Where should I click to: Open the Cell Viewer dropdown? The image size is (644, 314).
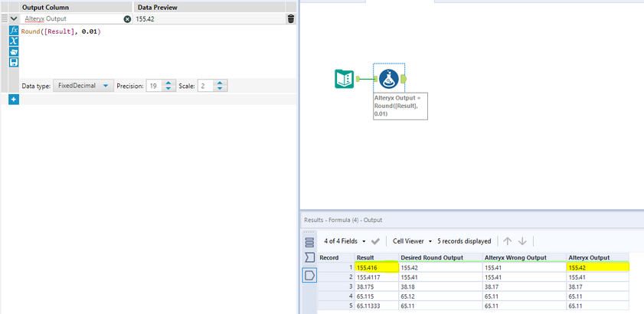[x=412, y=241]
